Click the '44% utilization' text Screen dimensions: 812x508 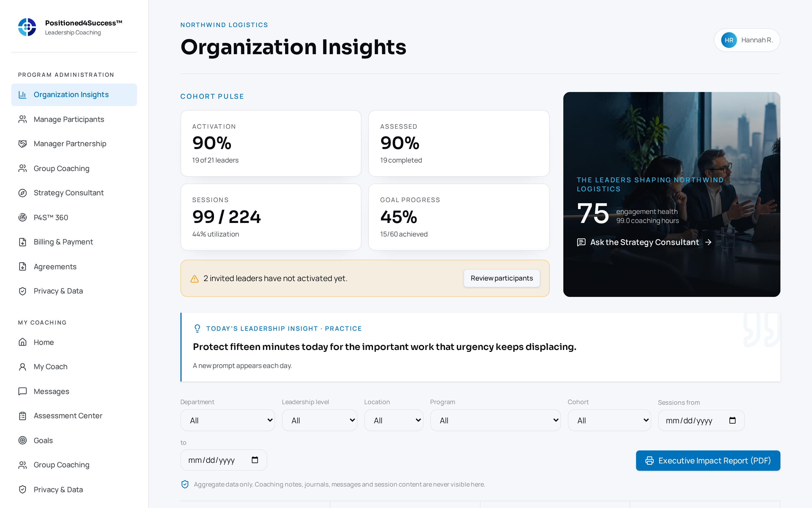coord(215,234)
